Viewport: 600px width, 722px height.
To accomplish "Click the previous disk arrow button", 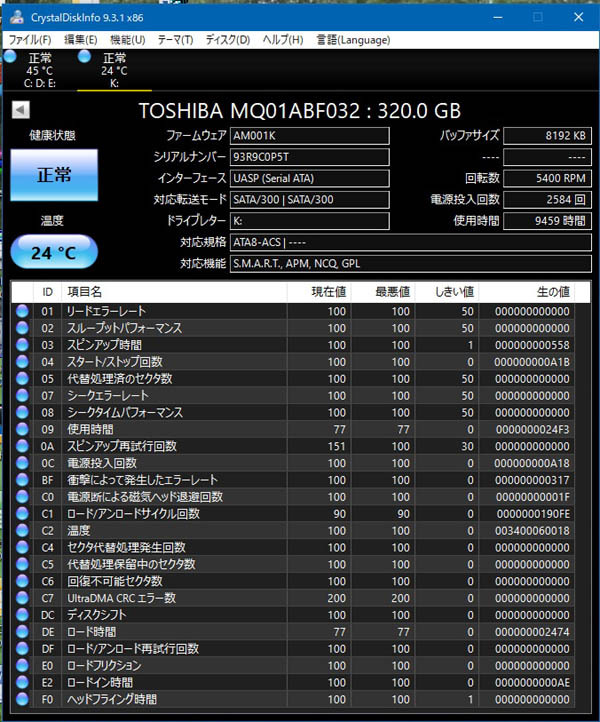I will (21, 110).
